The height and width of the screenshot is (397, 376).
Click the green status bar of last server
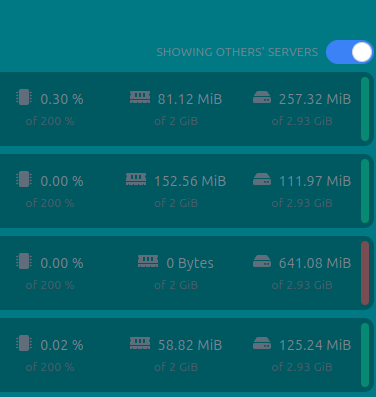(365, 355)
